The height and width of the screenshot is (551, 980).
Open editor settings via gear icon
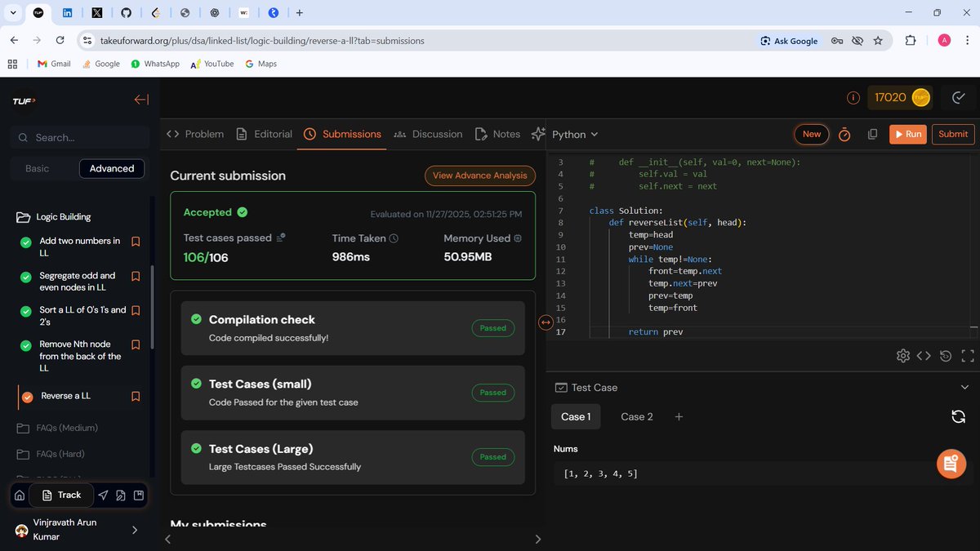[x=903, y=356]
